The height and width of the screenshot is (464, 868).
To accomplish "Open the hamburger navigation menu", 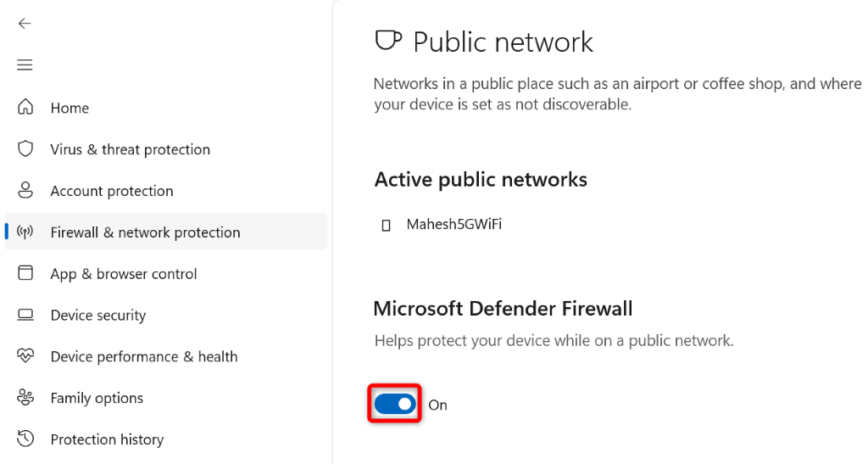I will 25,65.
